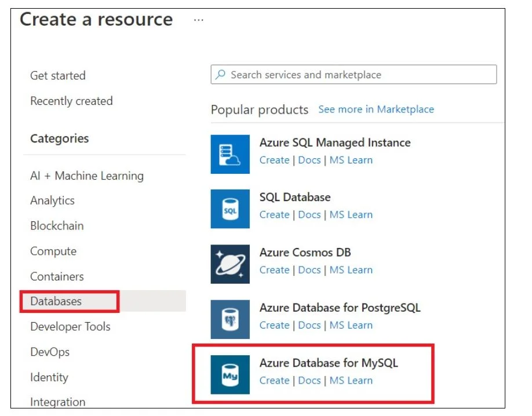This screenshot has width=532, height=416.
Task: Click the Azure SQL Managed Instance icon
Action: (230, 154)
